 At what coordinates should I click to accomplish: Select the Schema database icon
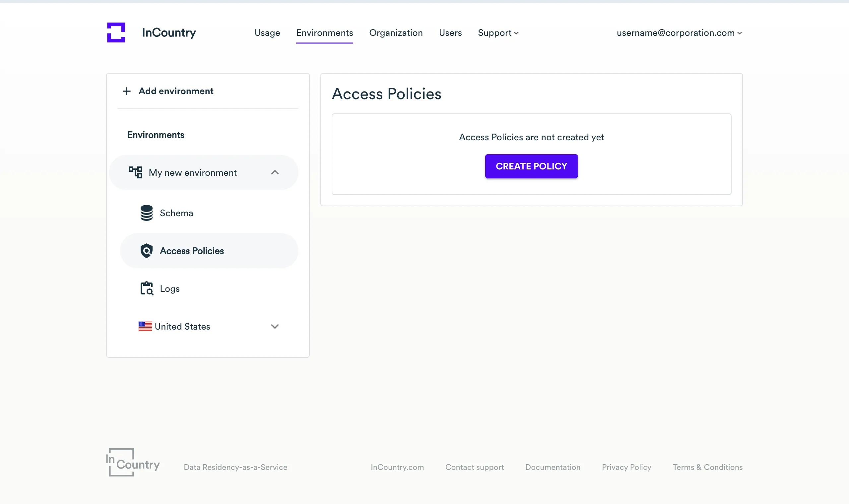pos(146,213)
